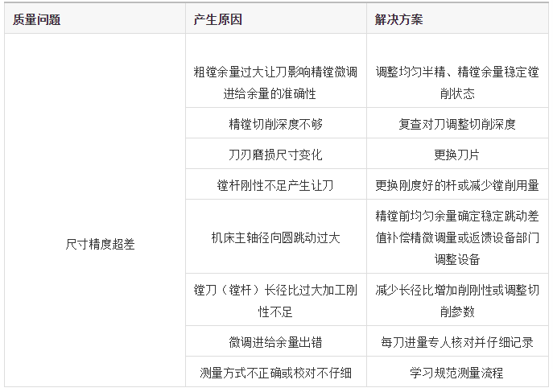The width and height of the screenshot is (553, 392).
Task: Click the 减少长径比增加前刚性 solution cell
Action: (457, 300)
